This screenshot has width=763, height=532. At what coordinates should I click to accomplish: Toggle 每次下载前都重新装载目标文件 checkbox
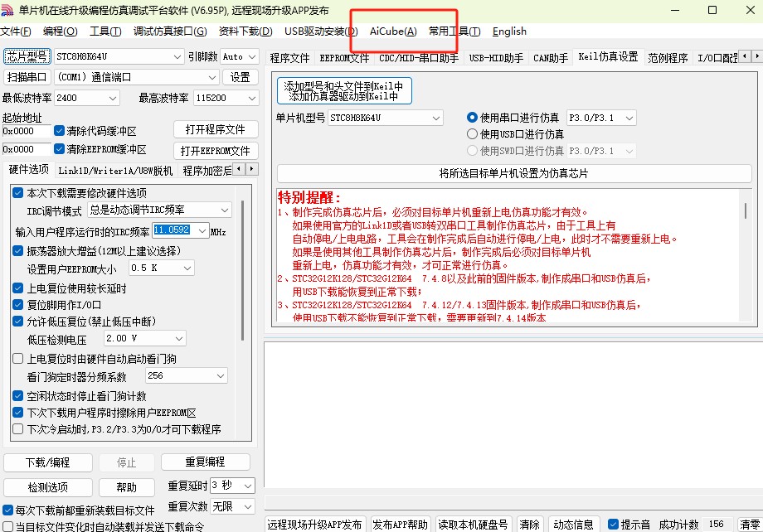click(x=7, y=510)
